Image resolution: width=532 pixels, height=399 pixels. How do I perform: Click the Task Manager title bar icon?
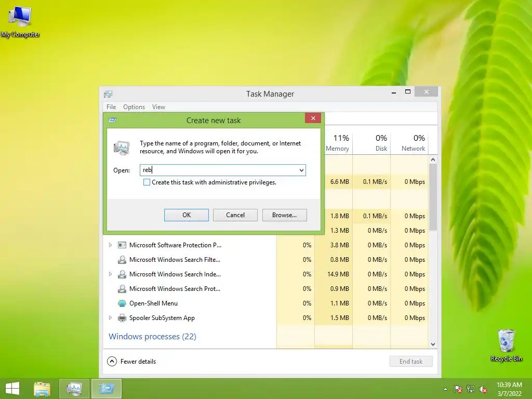[108, 94]
